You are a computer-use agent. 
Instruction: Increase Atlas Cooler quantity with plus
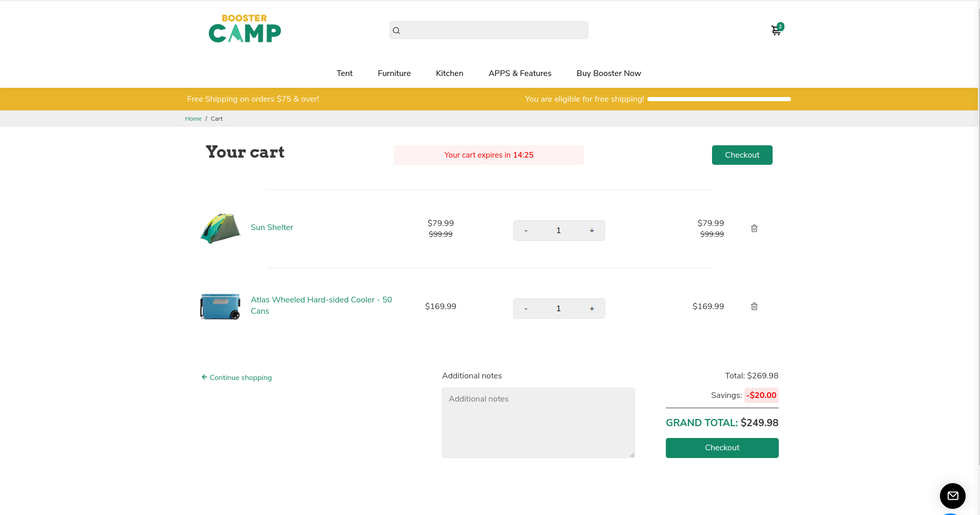[592, 309]
